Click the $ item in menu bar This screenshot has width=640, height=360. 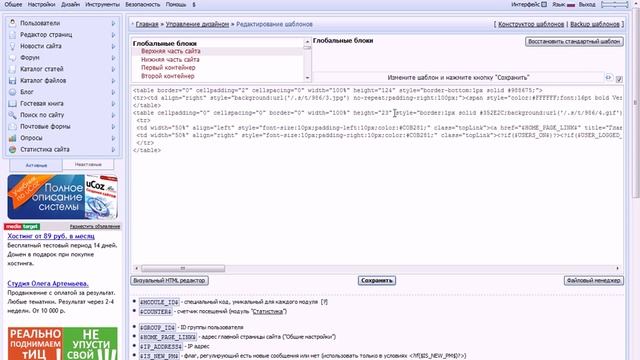[194, 4]
